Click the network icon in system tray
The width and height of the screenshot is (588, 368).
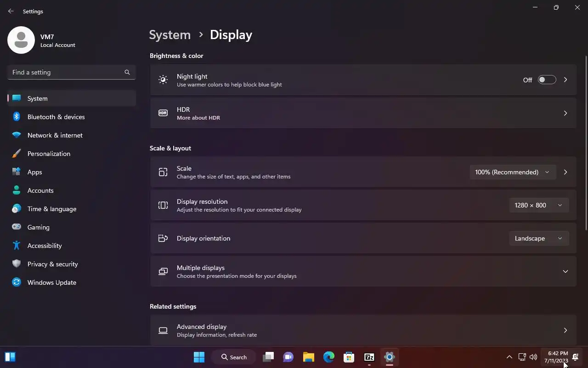[x=522, y=357]
